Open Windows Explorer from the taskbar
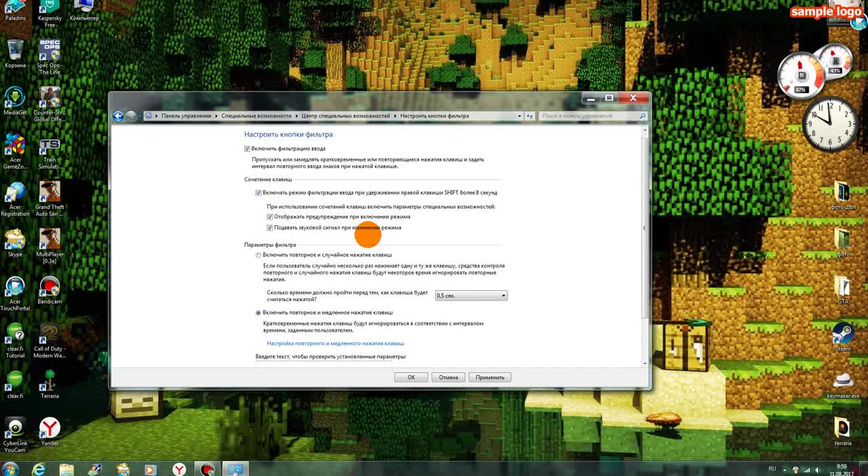Viewport: 868px width, 476px height. [66, 469]
